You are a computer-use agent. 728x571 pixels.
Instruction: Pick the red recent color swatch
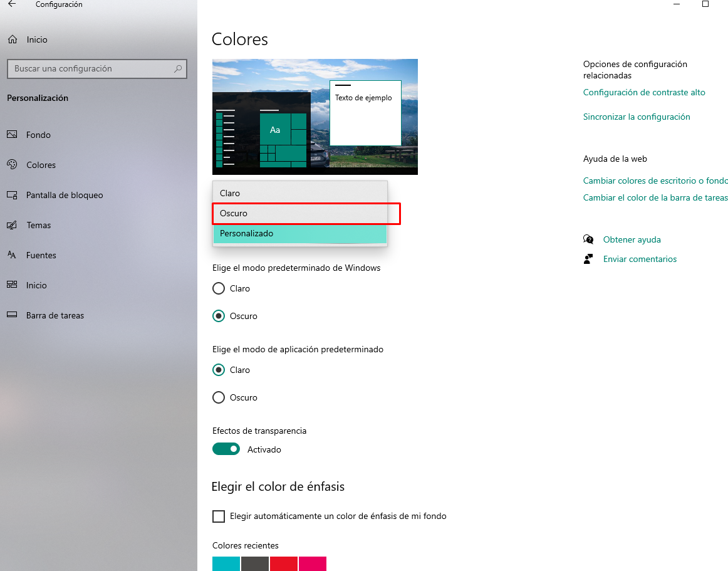284,563
